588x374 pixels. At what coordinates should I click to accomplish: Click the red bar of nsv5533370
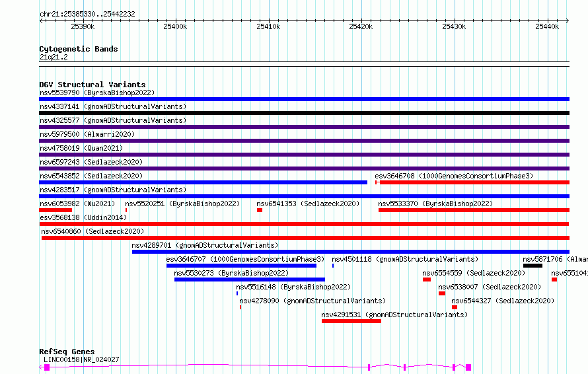tap(474, 210)
